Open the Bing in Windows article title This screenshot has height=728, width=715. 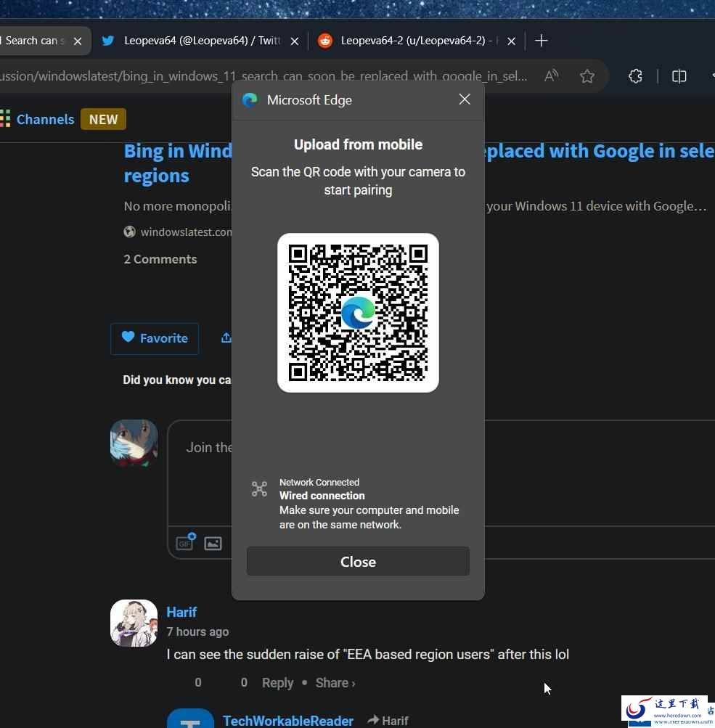[x=178, y=163]
